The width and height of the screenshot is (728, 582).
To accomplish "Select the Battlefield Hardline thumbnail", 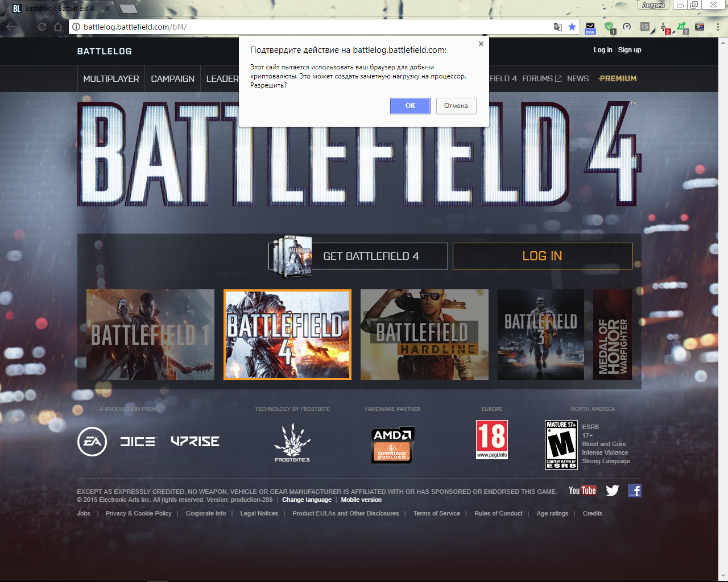I will [x=424, y=335].
